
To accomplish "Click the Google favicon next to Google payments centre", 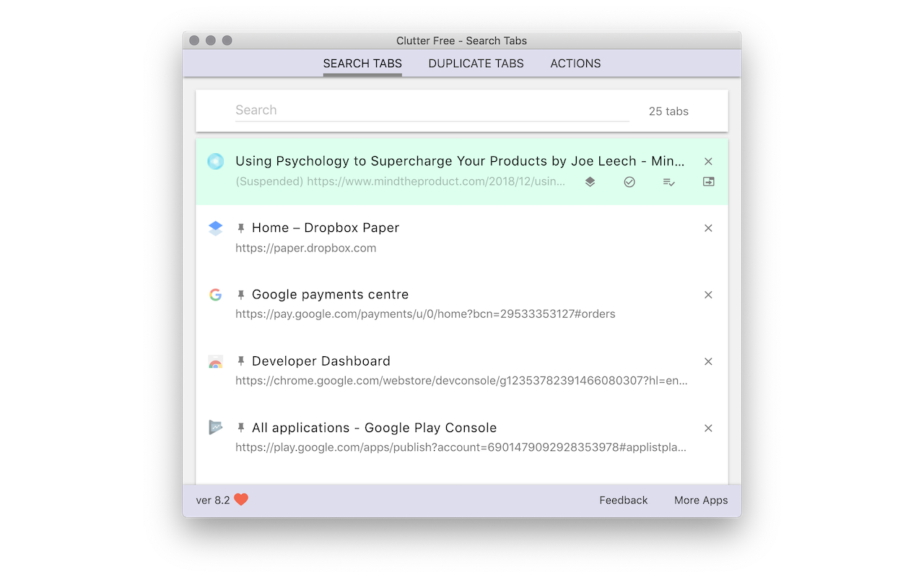I will (x=215, y=294).
